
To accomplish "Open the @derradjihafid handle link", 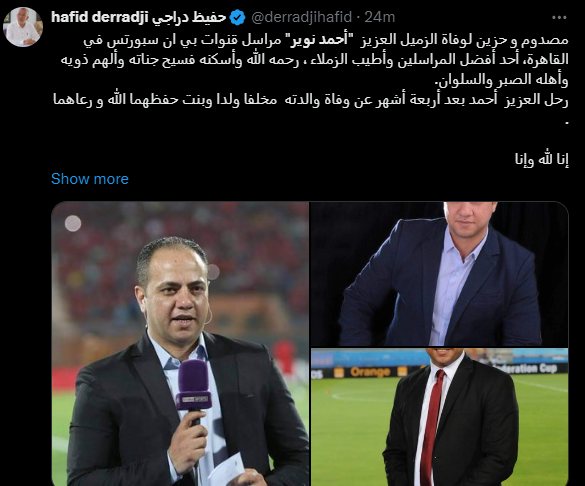I will tap(301, 17).
